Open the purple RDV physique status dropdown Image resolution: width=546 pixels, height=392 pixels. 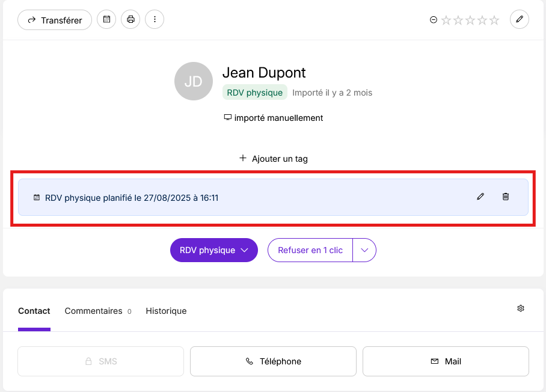tap(214, 250)
